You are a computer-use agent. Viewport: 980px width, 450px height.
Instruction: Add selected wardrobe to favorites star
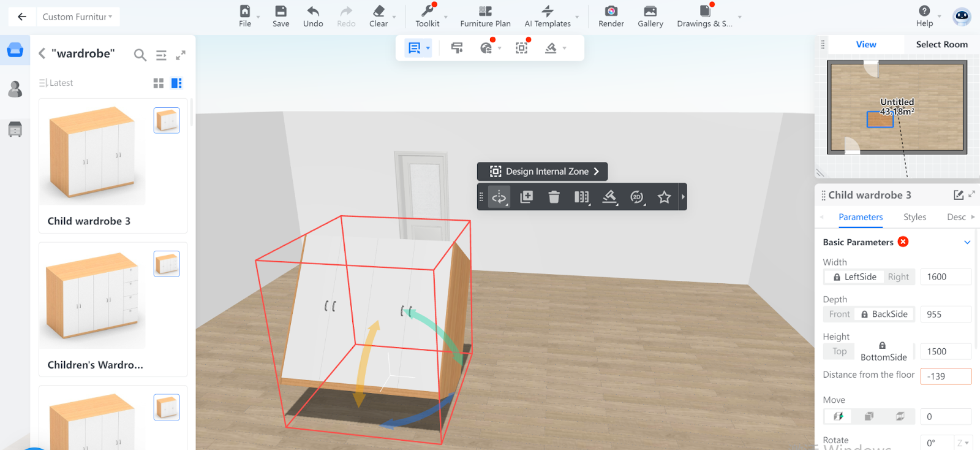664,197
